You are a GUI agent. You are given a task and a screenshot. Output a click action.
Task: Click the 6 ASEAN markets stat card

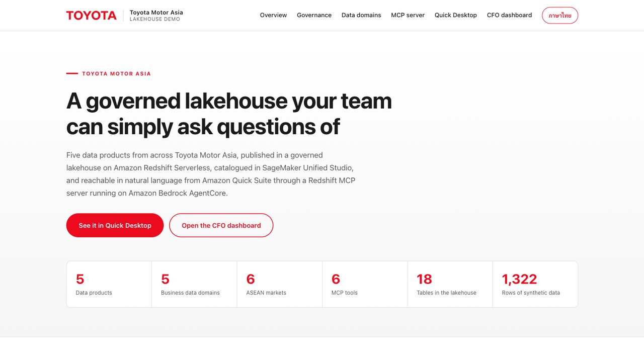click(x=279, y=284)
